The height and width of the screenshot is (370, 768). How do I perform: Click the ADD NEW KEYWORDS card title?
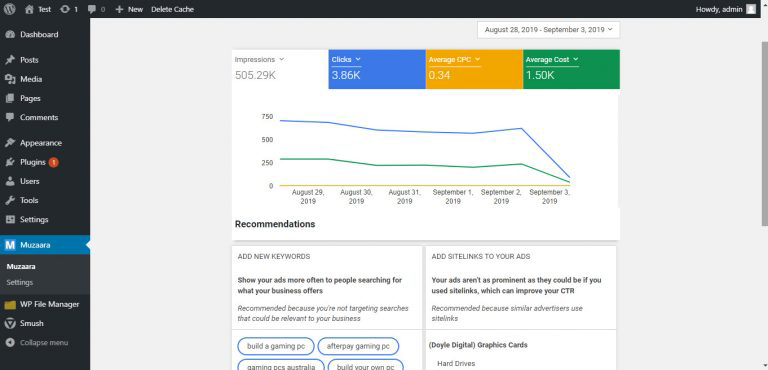click(274, 256)
